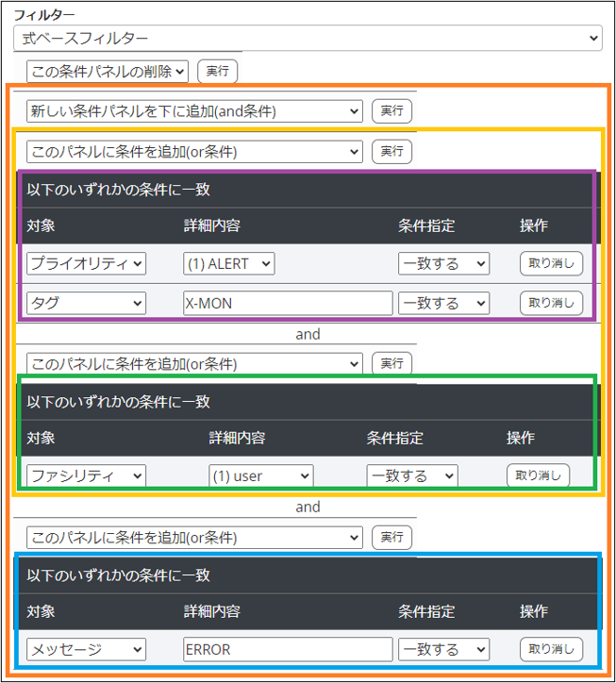Open the メッセージ target dropdown
This screenshot has height=683, width=616.
coord(86,649)
